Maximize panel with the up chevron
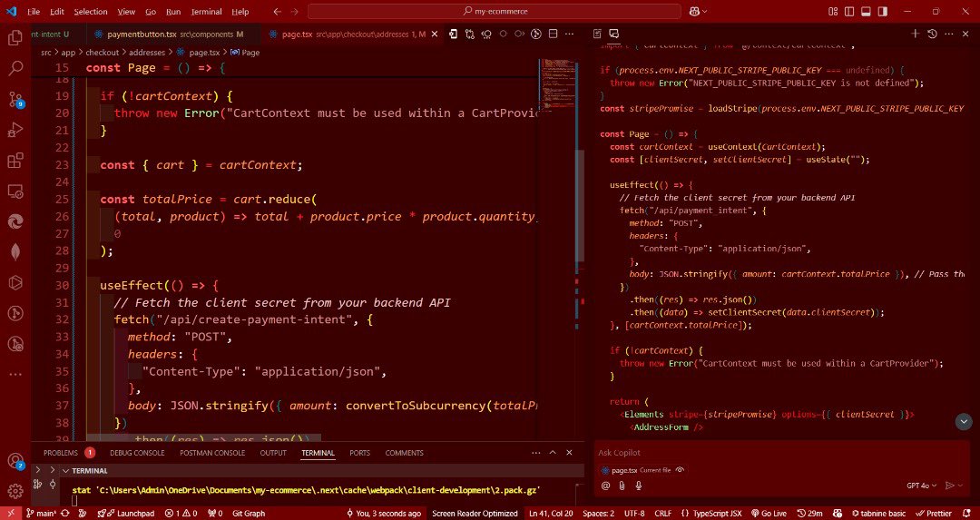 click(x=553, y=453)
